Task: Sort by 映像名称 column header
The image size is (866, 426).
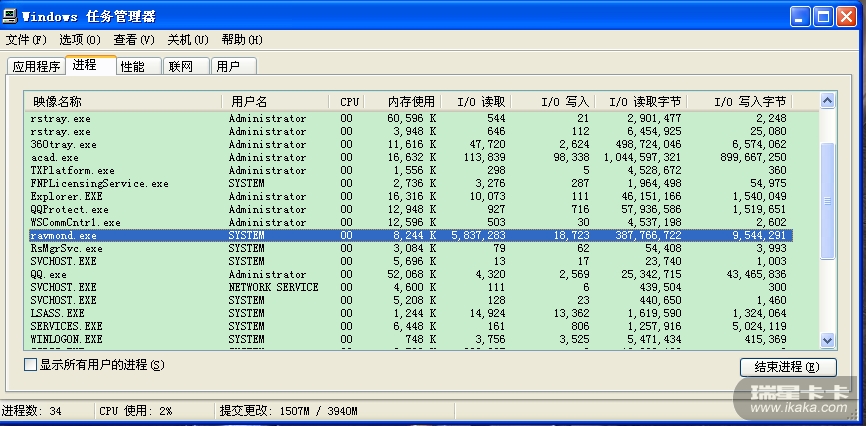Action: pos(123,102)
